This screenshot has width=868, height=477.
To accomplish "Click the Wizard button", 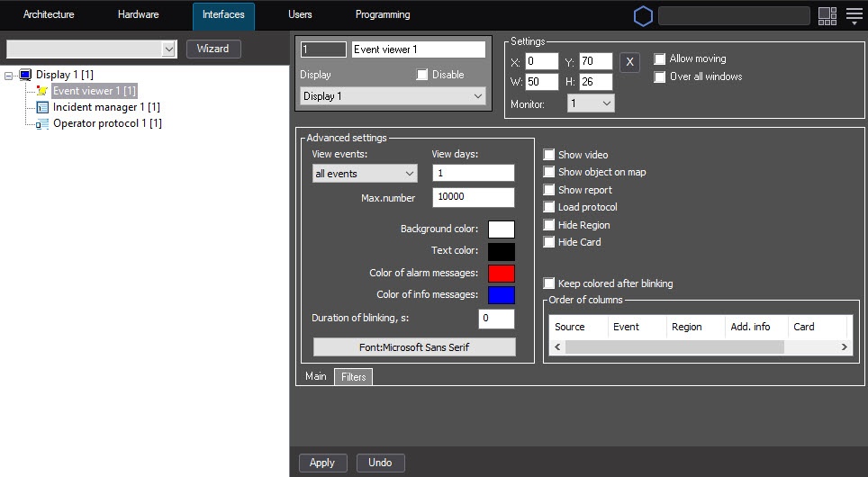I will coord(213,49).
